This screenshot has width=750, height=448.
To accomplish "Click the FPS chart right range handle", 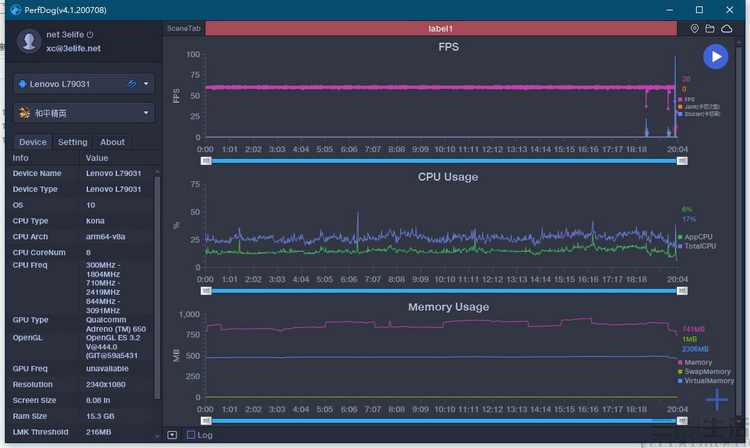I will (682, 161).
